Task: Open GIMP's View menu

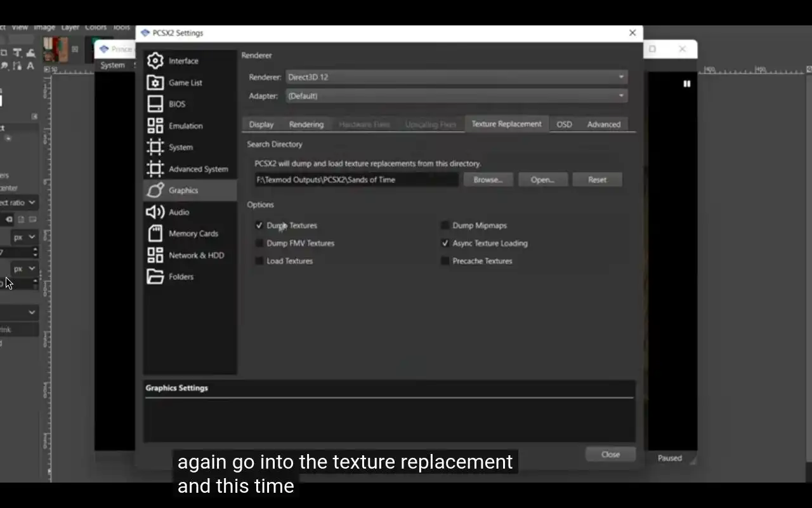Action: [x=20, y=27]
